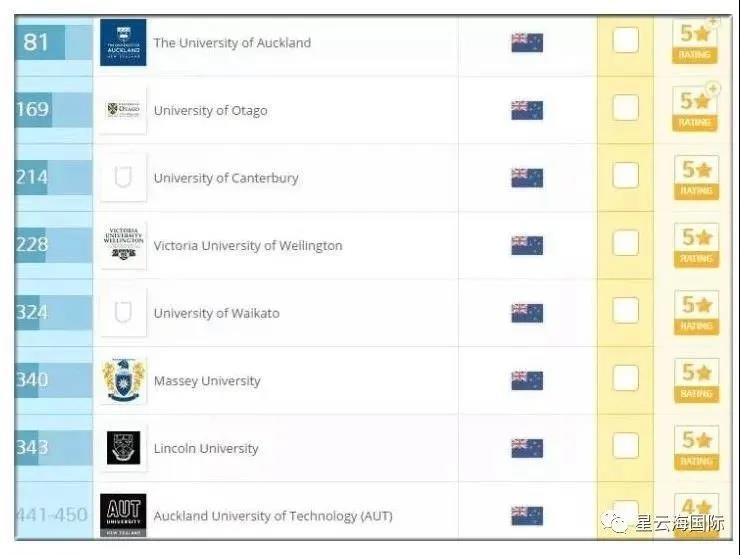Tick the compare checkbox for University of Auckland
Viewport: 740px width, 555px height.
pos(626,41)
